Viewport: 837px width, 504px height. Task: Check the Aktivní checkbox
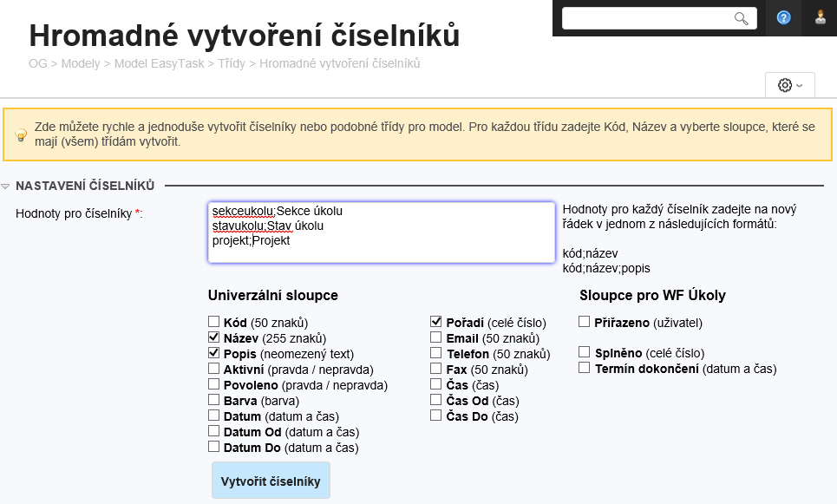pos(213,369)
